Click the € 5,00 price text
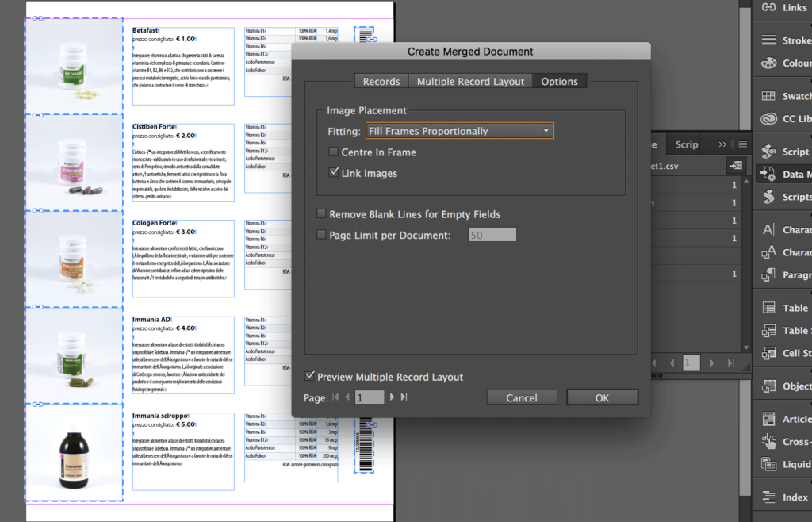Image resolution: width=812 pixels, height=522 pixels. click(186, 424)
